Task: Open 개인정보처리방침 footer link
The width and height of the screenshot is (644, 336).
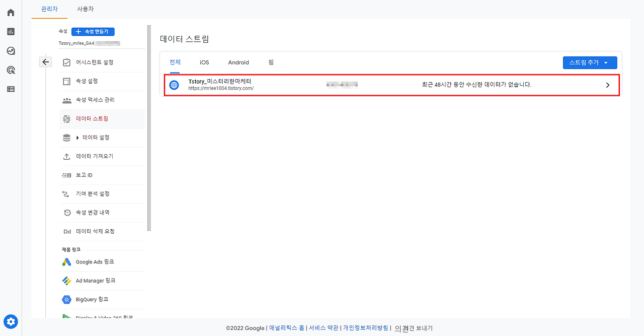Action: (x=366, y=328)
